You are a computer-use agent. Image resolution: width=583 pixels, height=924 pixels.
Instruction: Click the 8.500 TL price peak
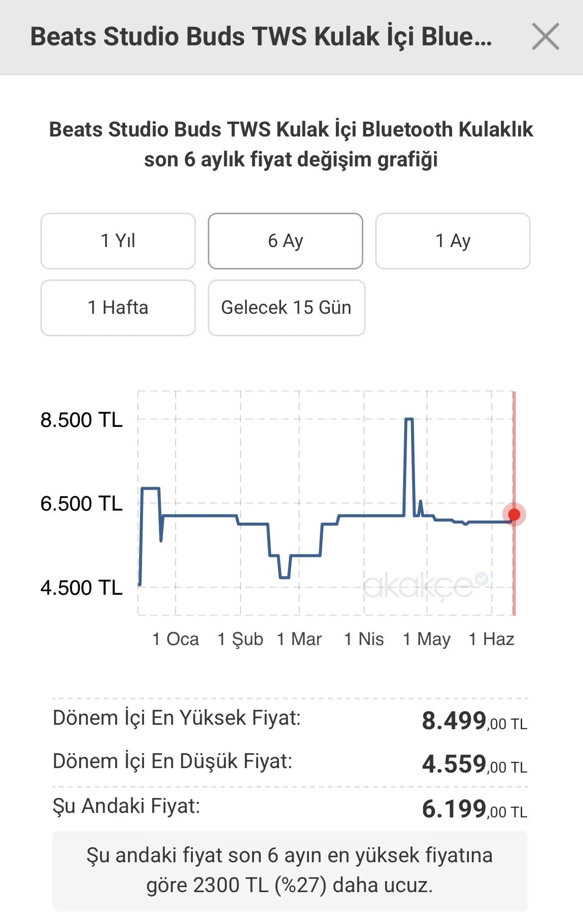[x=409, y=419]
